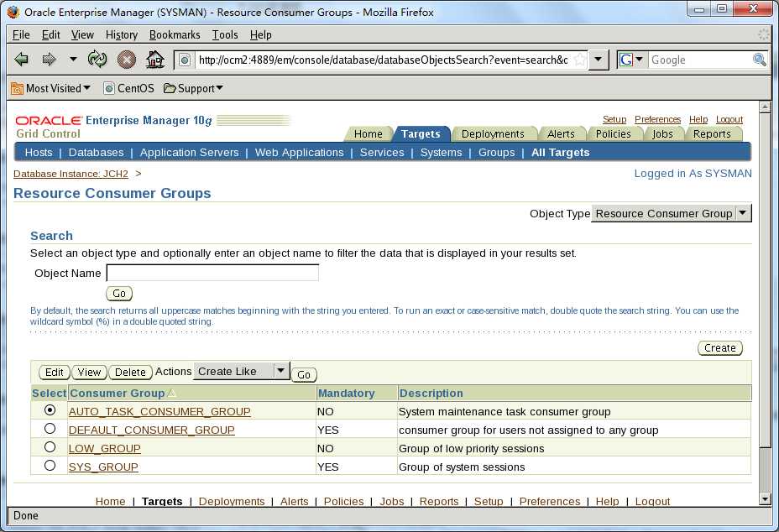Open the File menu
Screen dimensions: 779x532
click(21, 34)
